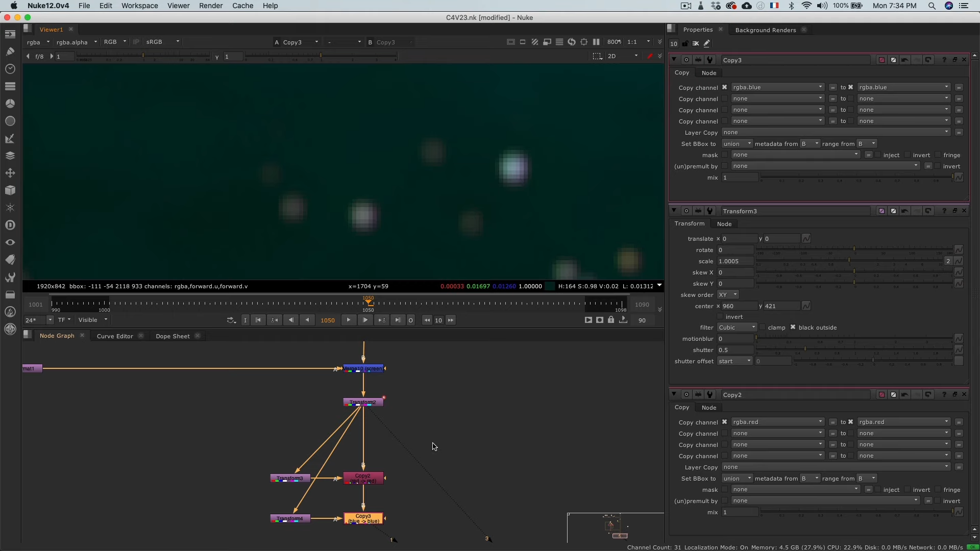
Task: Open the Deep nodes toolbar menu
Action: coord(10,225)
